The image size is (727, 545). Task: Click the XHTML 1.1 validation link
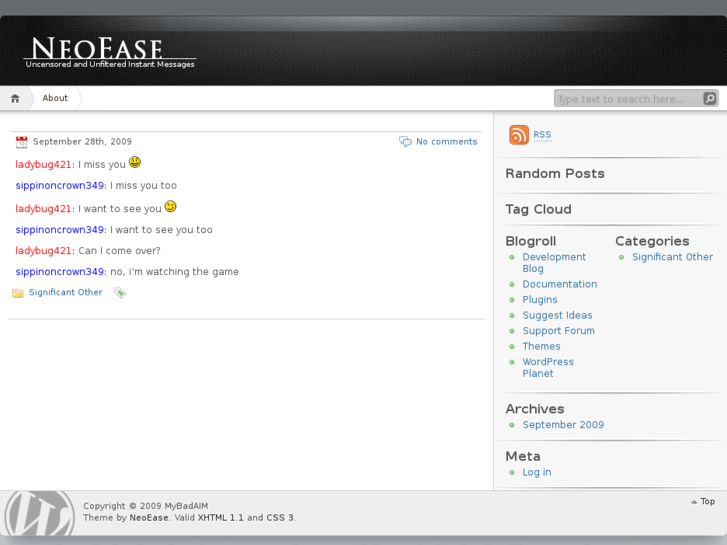(x=220, y=518)
